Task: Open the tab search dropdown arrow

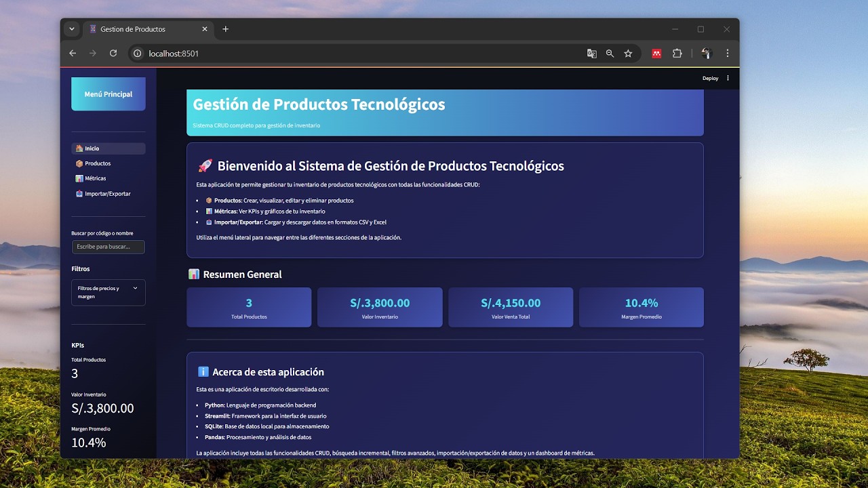Action: 72,29
